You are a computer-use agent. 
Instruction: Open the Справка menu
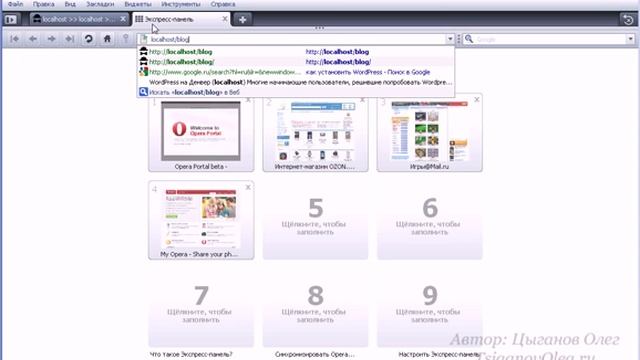pyautogui.click(x=223, y=4)
